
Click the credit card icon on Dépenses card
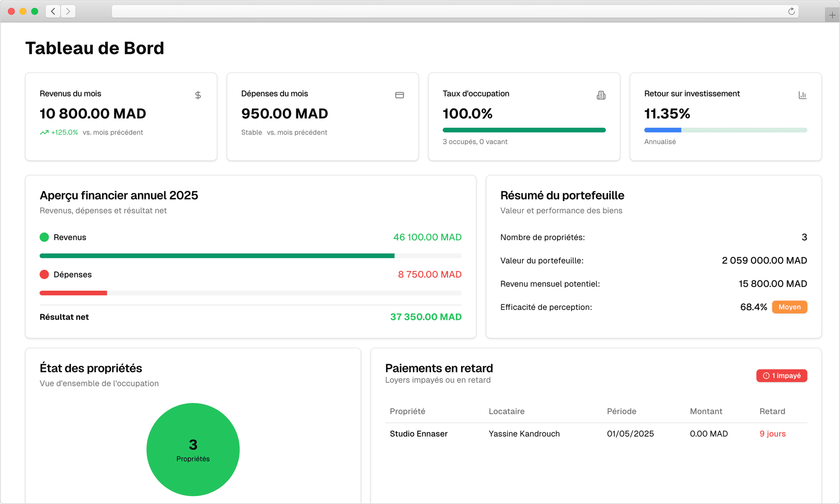click(399, 95)
